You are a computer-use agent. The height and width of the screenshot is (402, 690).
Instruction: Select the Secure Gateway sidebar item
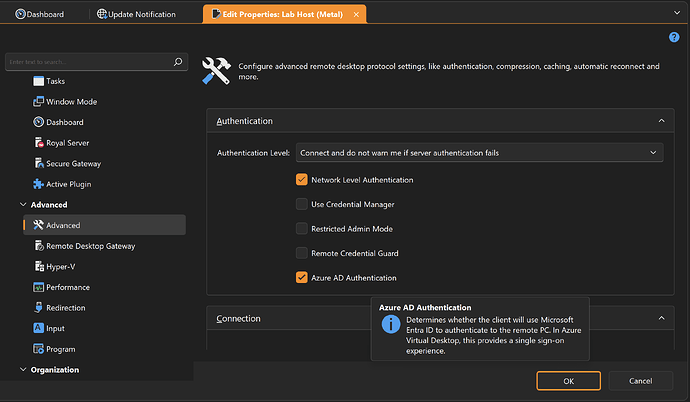[73, 163]
